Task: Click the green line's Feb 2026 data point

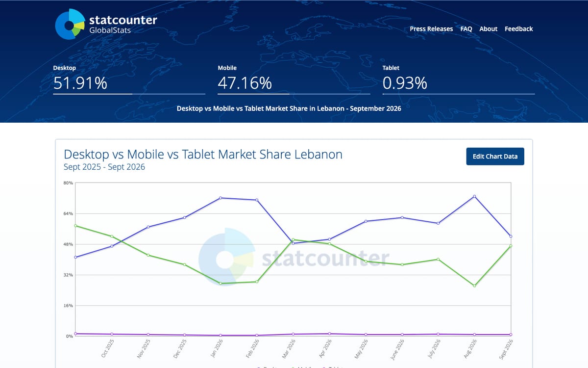Action: pyautogui.click(x=257, y=282)
